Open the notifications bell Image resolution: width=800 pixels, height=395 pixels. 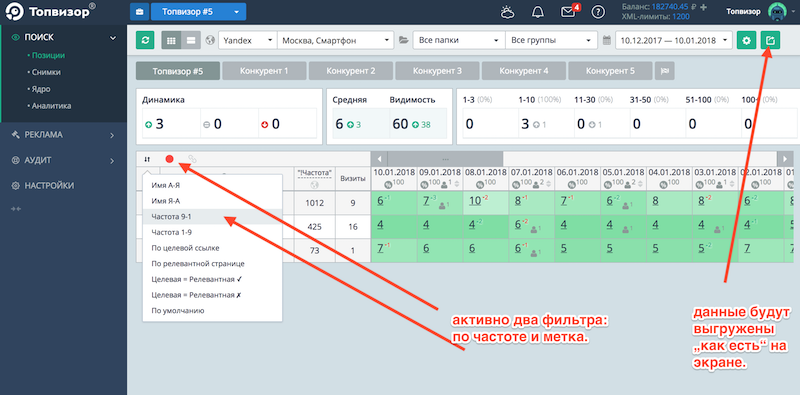(538, 12)
